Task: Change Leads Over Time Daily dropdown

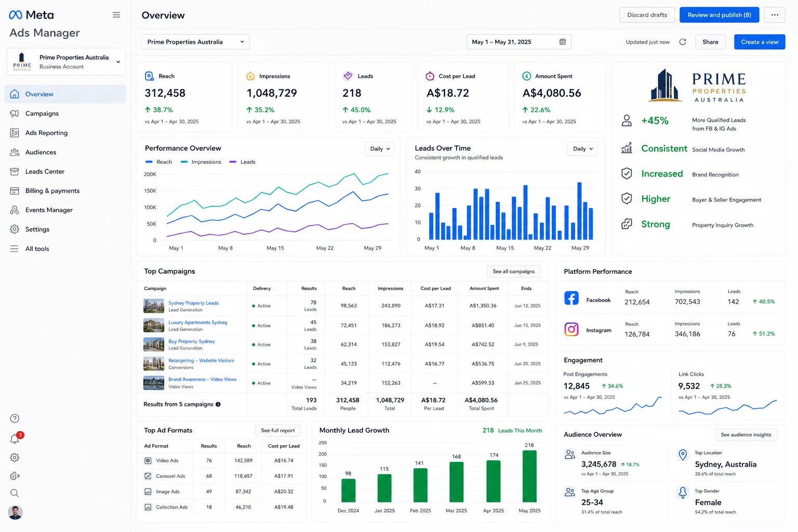Action: 582,149
